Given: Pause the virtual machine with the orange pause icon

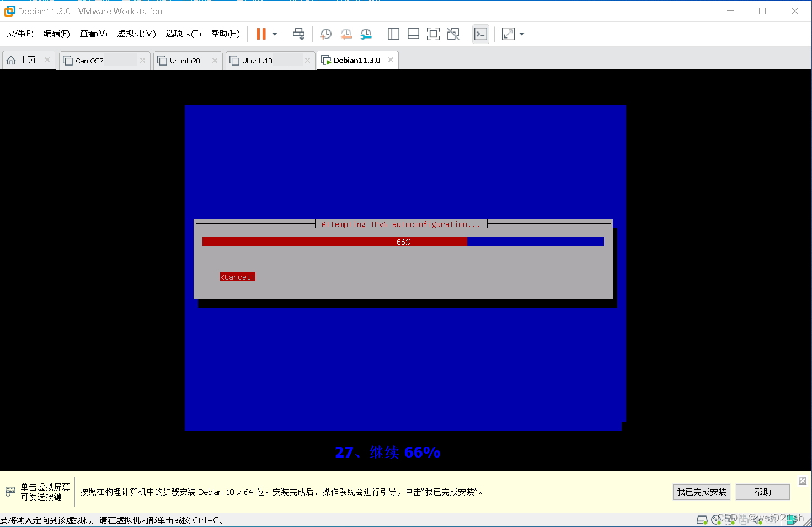Looking at the screenshot, I should (261, 34).
